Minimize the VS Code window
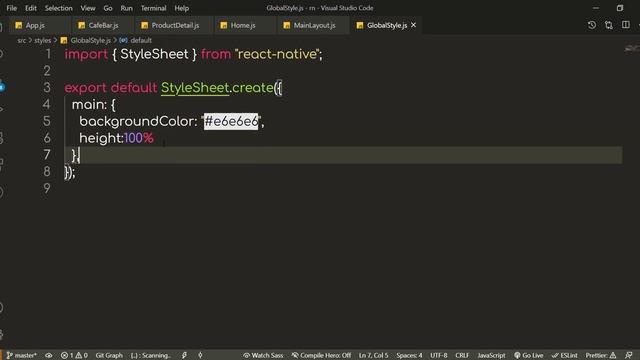The width and height of the screenshot is (640, 360). [596, 8]
